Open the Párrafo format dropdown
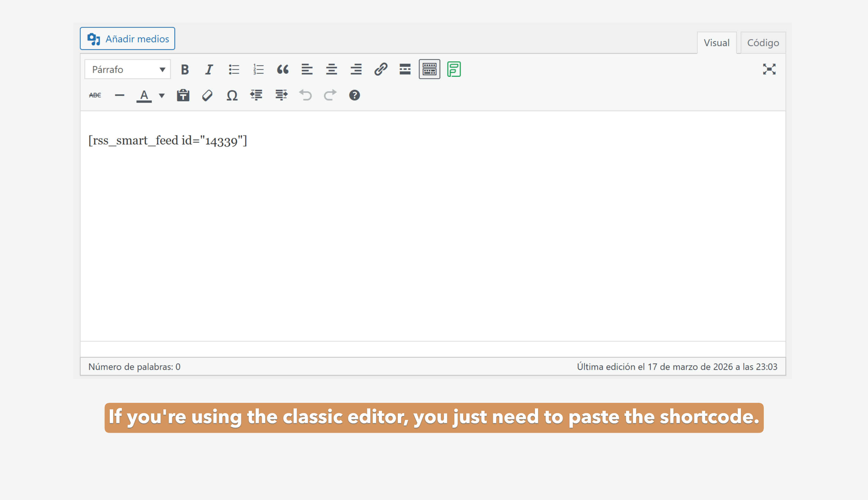 (128, 69)
